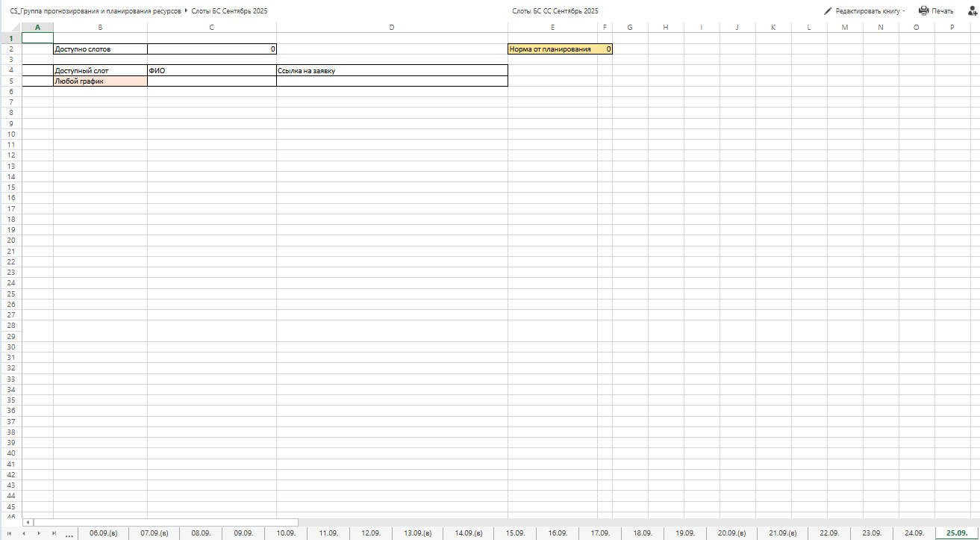Go to the next sheet tab arrow
The height and width of the screenshot is (540, 980).
tap(40, 533)
